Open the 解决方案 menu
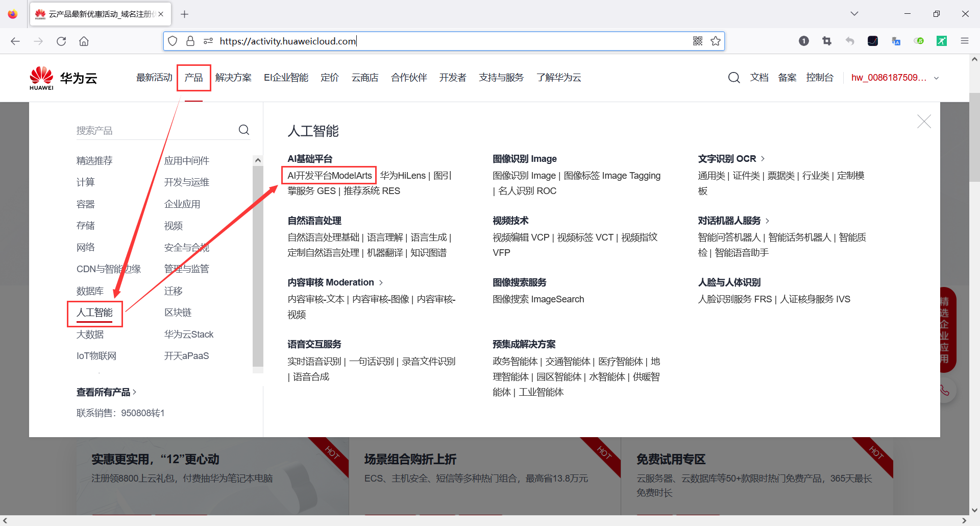This screenshot has height=526, width=980. (233, 77)
